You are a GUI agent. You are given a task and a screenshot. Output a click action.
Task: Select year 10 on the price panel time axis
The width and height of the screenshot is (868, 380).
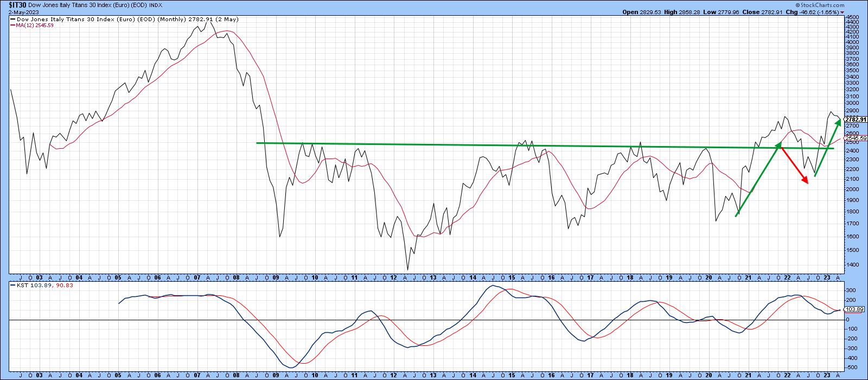315,277
